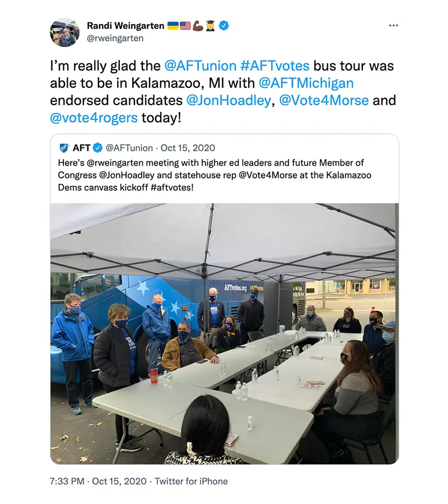Click the verified badge beside Randi Weingarten
The width and height of the screenshot is (448, 504).
click(223, 26)
